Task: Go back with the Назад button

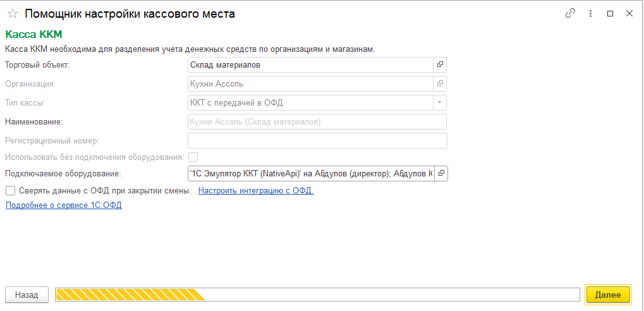Action: coord(27,295)
